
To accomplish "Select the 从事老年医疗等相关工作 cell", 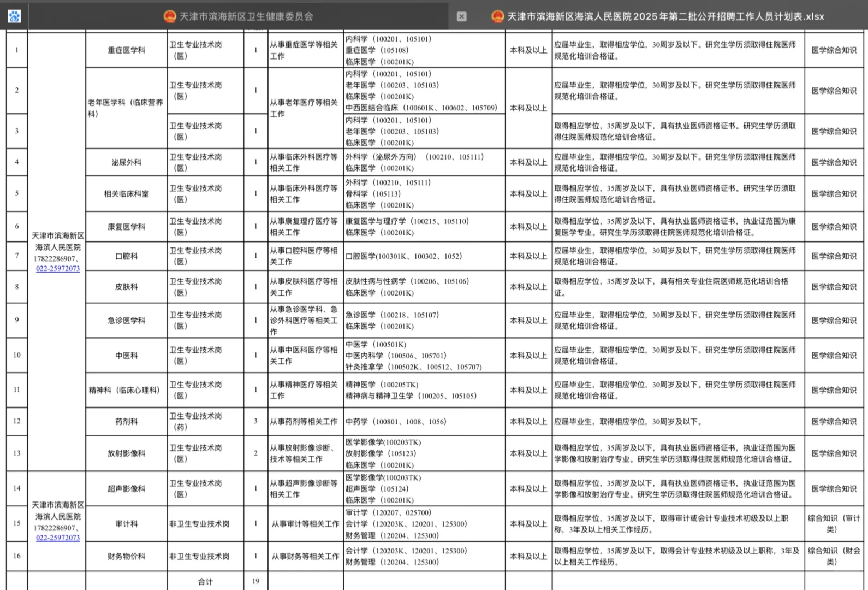I will 305,108.
